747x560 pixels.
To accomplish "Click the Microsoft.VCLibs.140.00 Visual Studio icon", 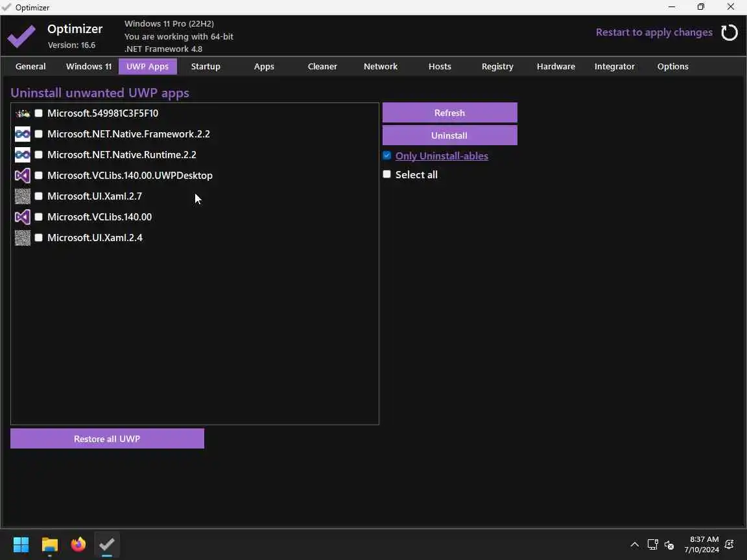I will tap(23, 217).
